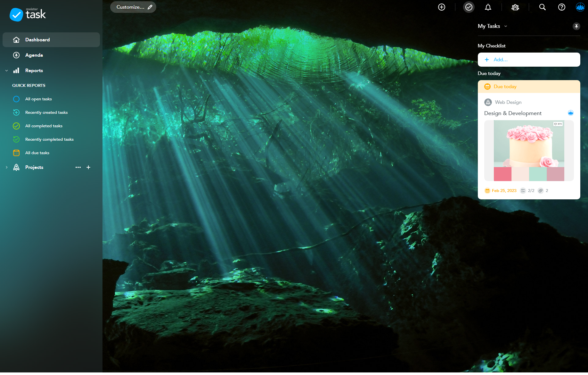Toggle the pin for My Tasks panel
The width and height of the screenshot is (588, 375).
click(x=576, y=26)
